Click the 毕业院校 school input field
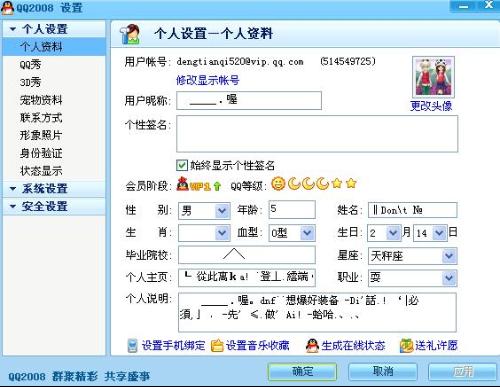The height and width of the screenshot is (387, 500). (247, 255)
